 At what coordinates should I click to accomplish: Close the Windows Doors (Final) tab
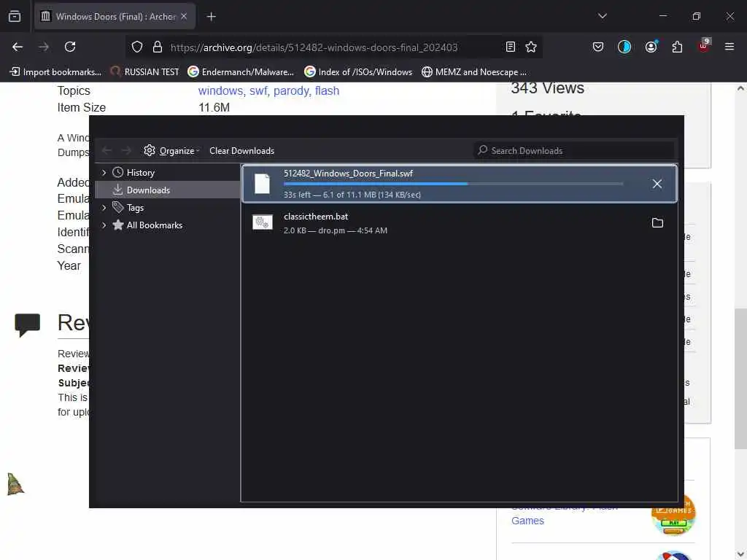click(x=183, y=17)
